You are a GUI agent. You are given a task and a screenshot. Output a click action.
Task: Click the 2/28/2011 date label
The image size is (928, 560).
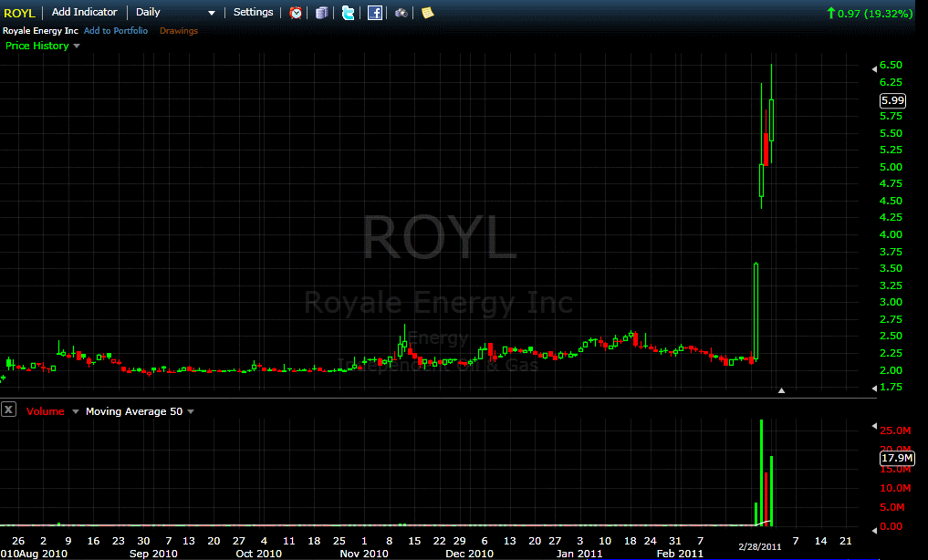click(x=760, y=547)
